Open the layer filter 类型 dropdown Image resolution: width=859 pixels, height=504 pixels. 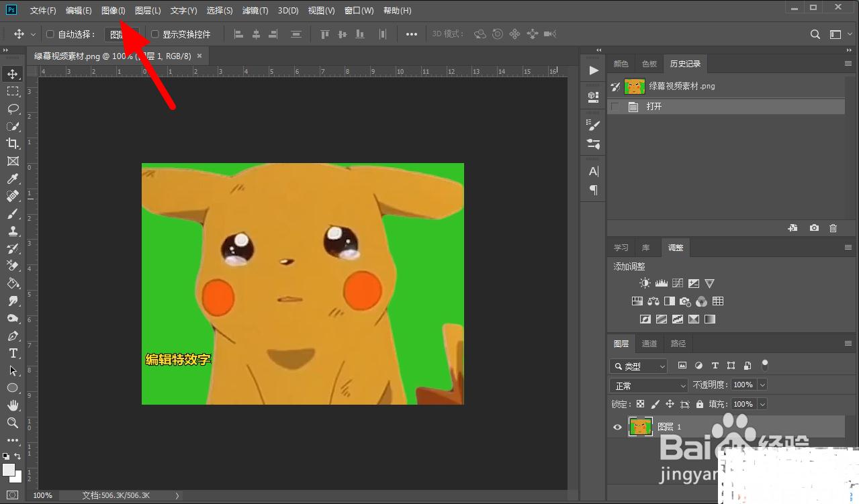(x=639, y=366)
